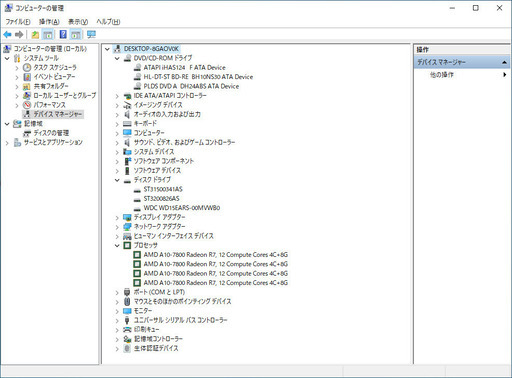Click the オーディオの入力および出力 speaker icon
Viewport: 512px width, 378px height.
tap(127, 114)
